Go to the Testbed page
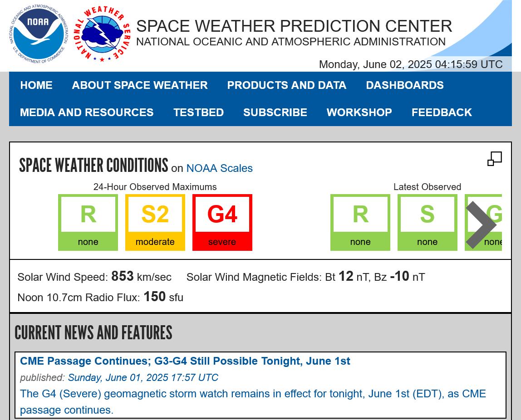 198,112
